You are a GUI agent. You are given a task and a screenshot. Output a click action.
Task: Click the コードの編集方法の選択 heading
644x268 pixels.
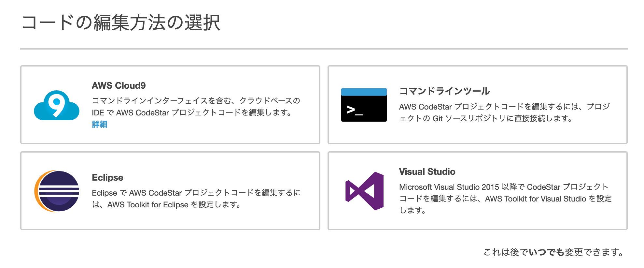(x=121, y=23)
